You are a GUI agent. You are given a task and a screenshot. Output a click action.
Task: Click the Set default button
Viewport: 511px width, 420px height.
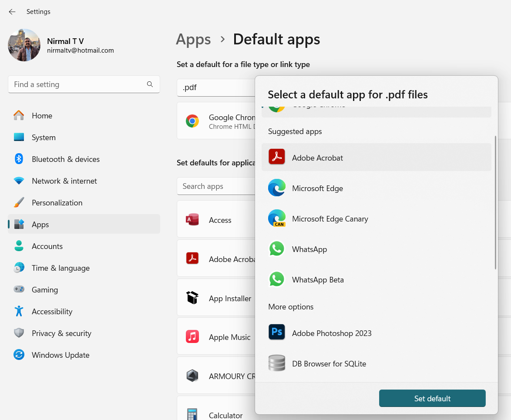(432, 398)
